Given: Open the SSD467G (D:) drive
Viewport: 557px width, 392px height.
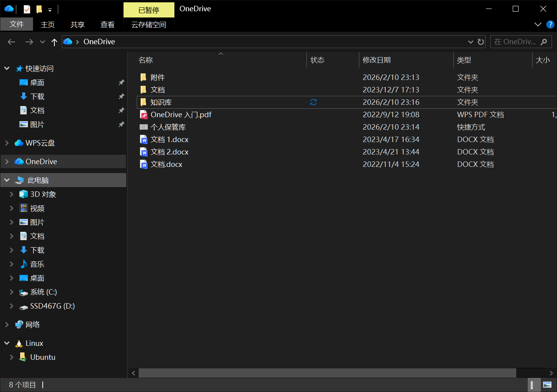Looking at the screenshot, I should [x=52, y=306].
